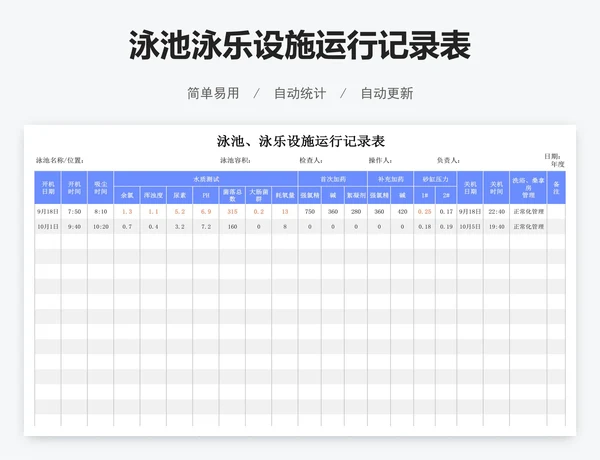Select the 大肠菌群 column header
This screenshot has height=460, width=600.
click(x=259, y=195)
